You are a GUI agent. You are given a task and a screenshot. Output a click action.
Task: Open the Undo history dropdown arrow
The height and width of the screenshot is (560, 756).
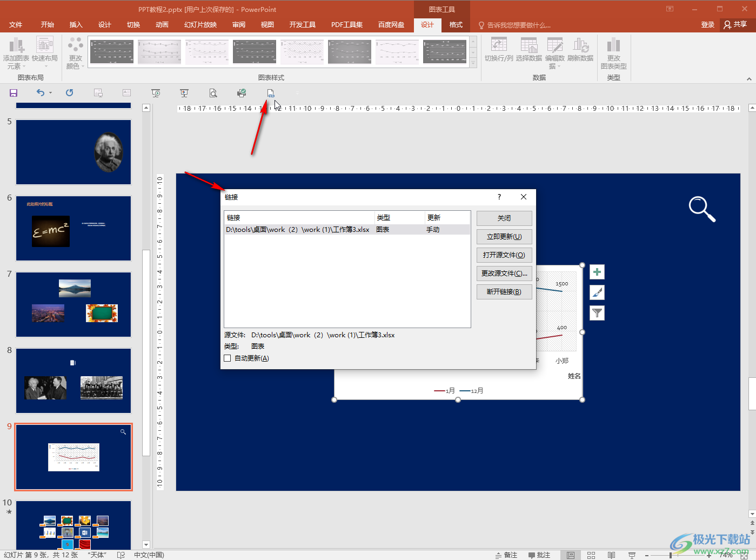tap(51, 93)
